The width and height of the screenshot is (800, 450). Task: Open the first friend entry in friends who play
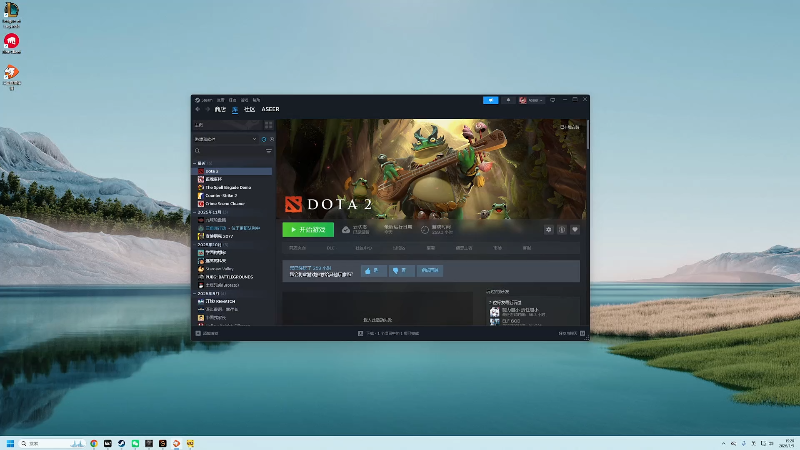(x=515, y=312)
